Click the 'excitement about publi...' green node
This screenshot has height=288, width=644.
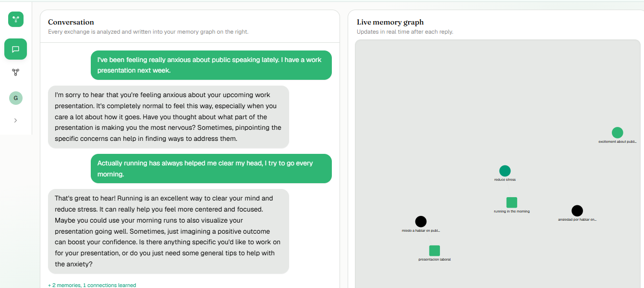[617, 133]
